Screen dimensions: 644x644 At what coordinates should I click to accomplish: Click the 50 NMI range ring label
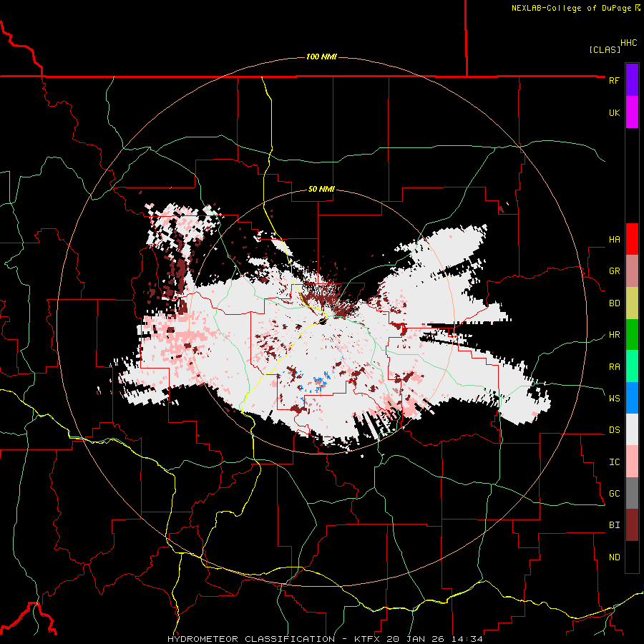(x=321, y=190)
